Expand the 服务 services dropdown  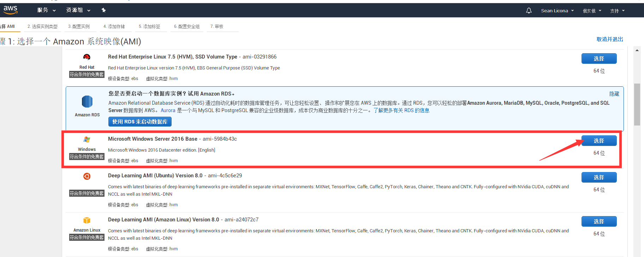[46, 10]
